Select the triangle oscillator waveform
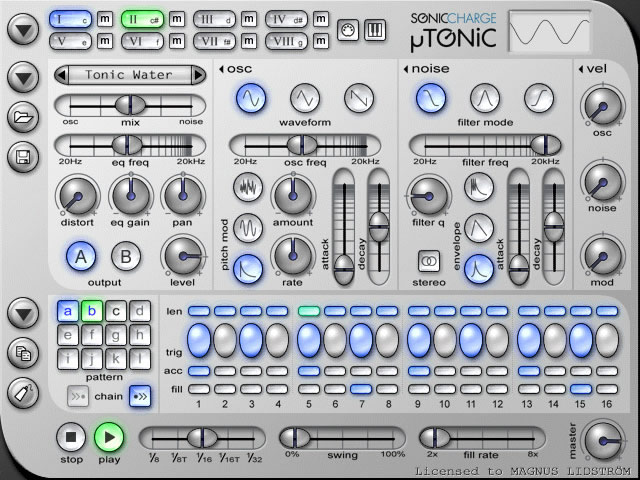 coord(305,98)
